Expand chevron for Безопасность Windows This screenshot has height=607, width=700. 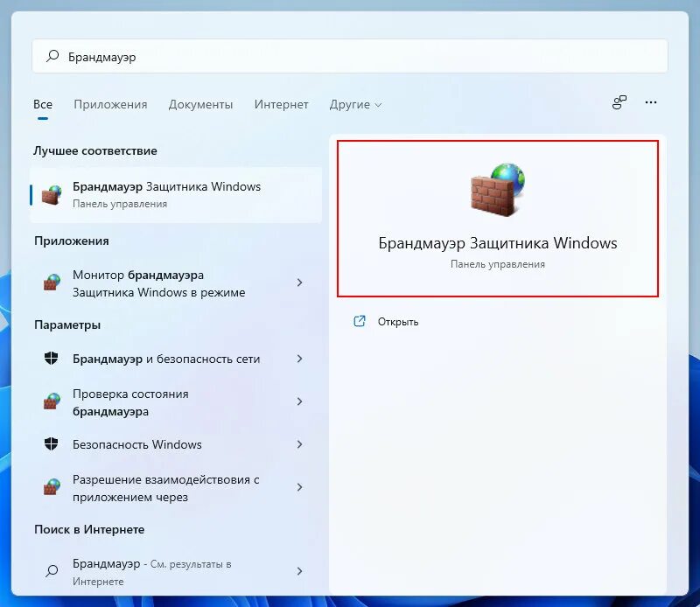(x=299, y=444)
